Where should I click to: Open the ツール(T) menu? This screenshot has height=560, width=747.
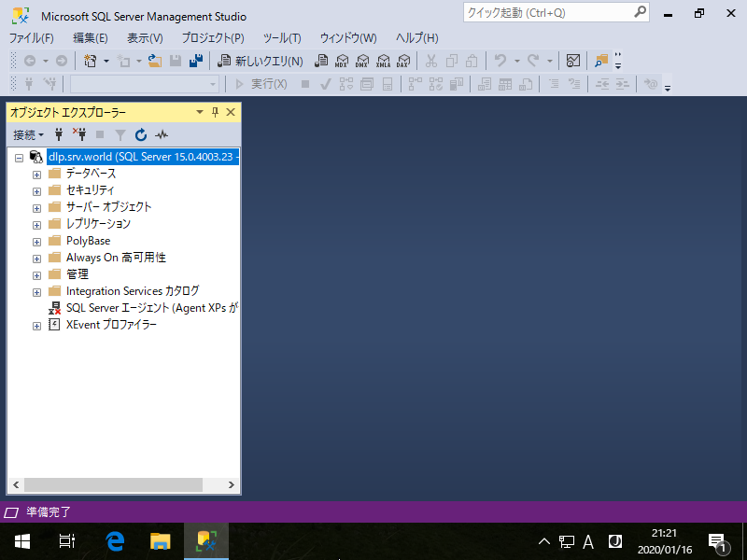click(282, 38)
